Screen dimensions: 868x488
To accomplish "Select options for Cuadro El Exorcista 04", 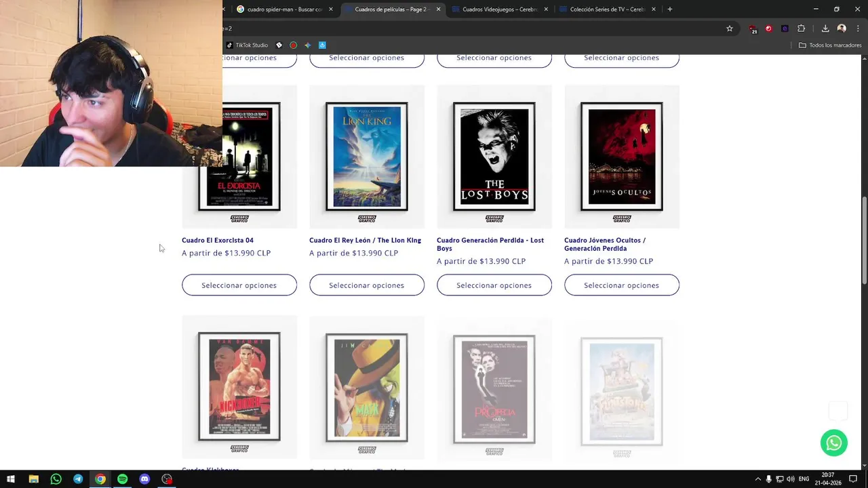I will click(239, 285).
